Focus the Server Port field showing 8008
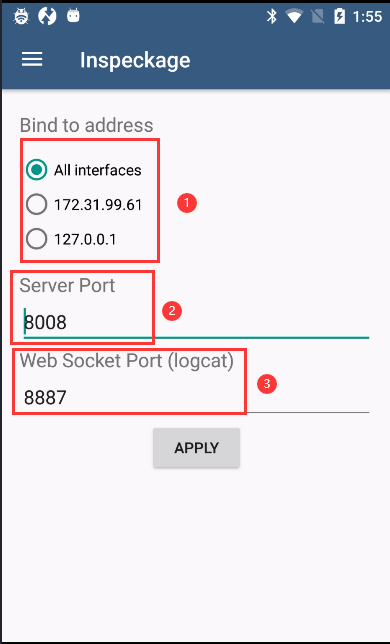Viewport: 390px width, 644px height. click(x=196, y=323)
